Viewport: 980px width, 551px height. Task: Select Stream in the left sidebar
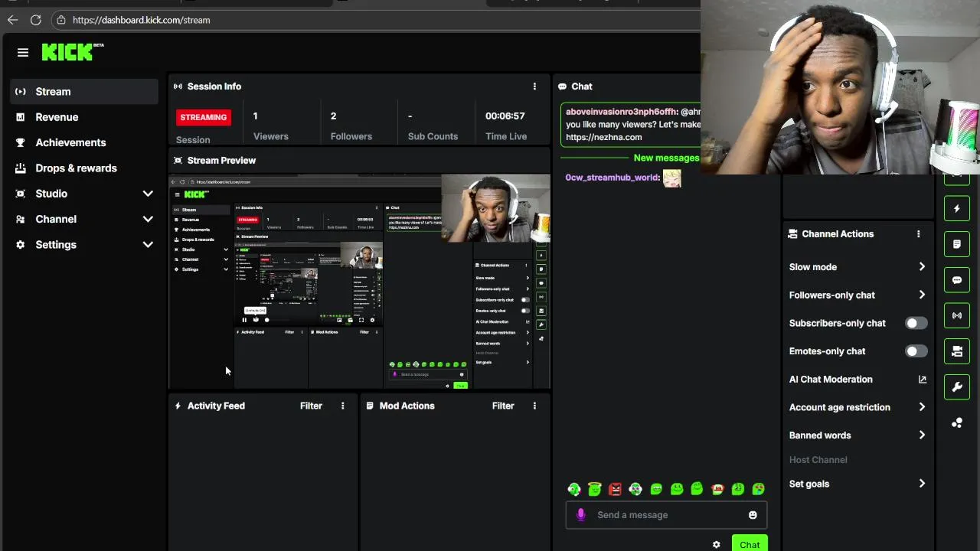click(x=84, y=92)
